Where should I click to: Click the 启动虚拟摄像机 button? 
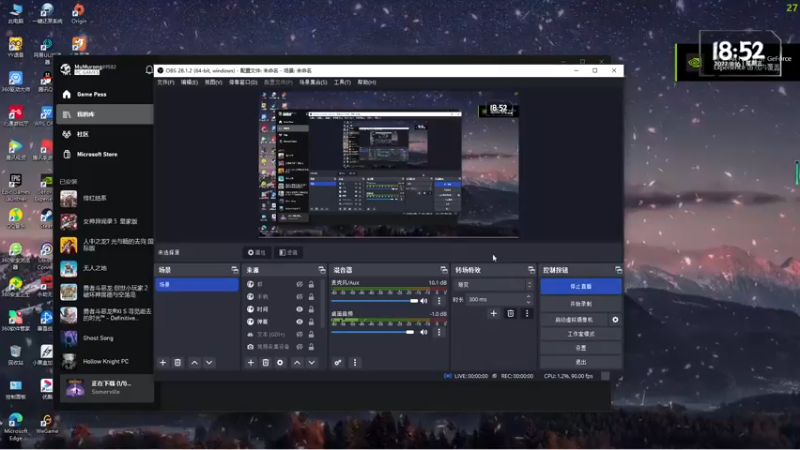(574, 320)
